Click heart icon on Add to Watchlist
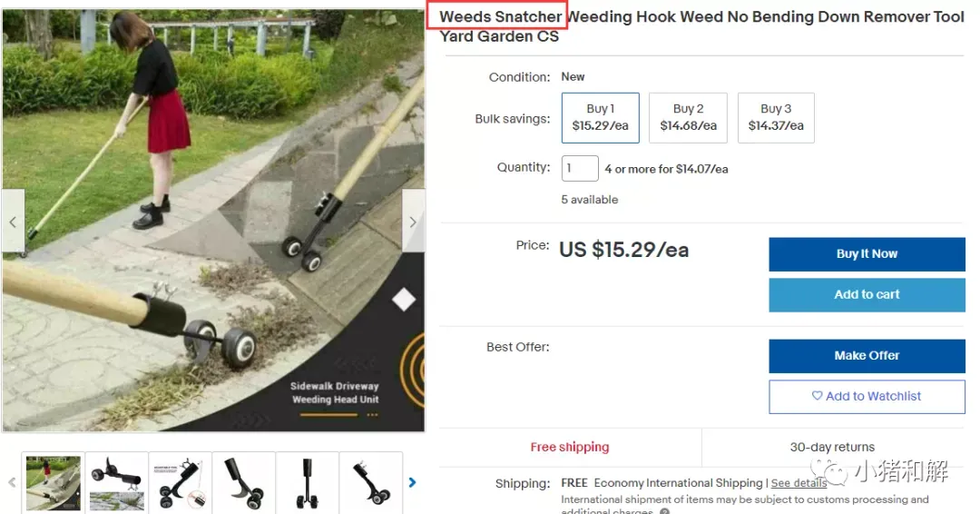Viewport: 980px width, 514px height. 817,396
